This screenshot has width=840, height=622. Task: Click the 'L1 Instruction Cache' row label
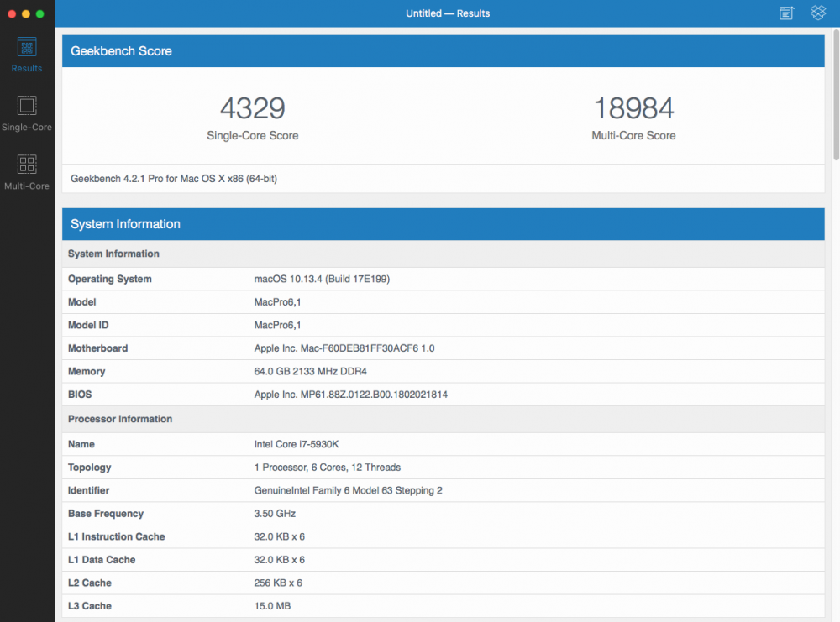coord(116,536)
